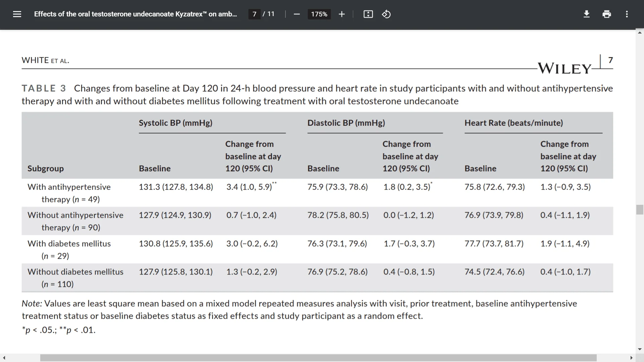The width and height of the screenshot is (644, 362).
Task: Click the cell '1.9 (−1.1, 4.9)'
Action: pos(565,243)
